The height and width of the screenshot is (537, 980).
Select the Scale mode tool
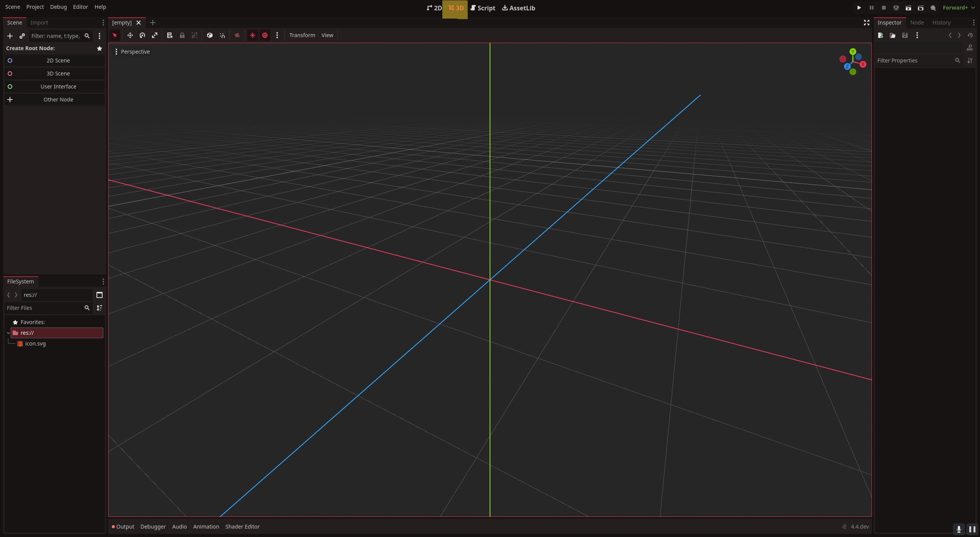tap(155, 35)
